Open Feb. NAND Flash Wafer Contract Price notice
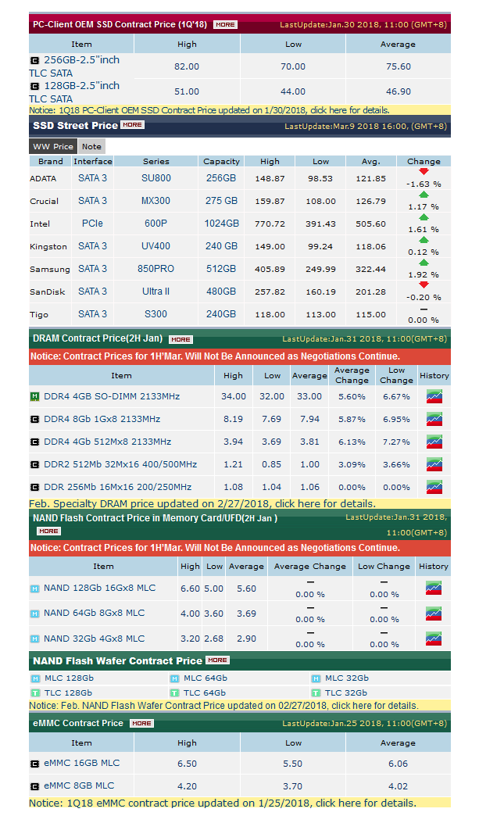This screenshot has width=504, height=823. (x=223, y=706)
